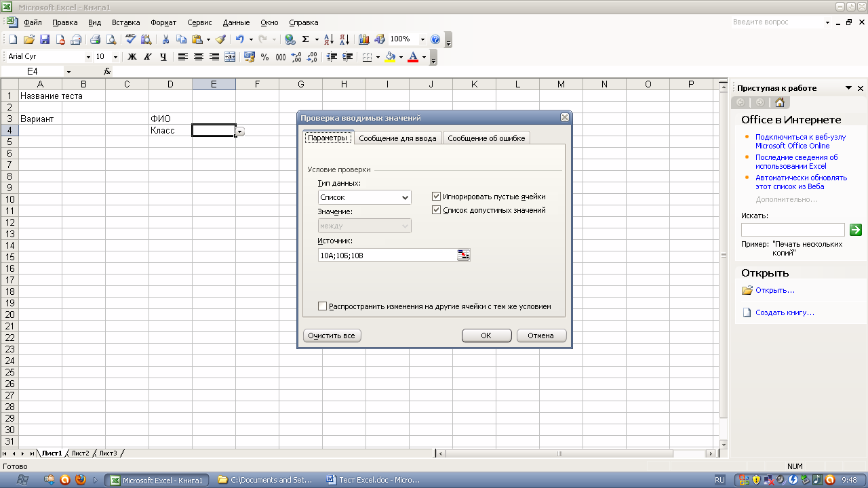Click OK in validation dialog
This screenshot has width=868, height=488.
[x=486, y=335]
